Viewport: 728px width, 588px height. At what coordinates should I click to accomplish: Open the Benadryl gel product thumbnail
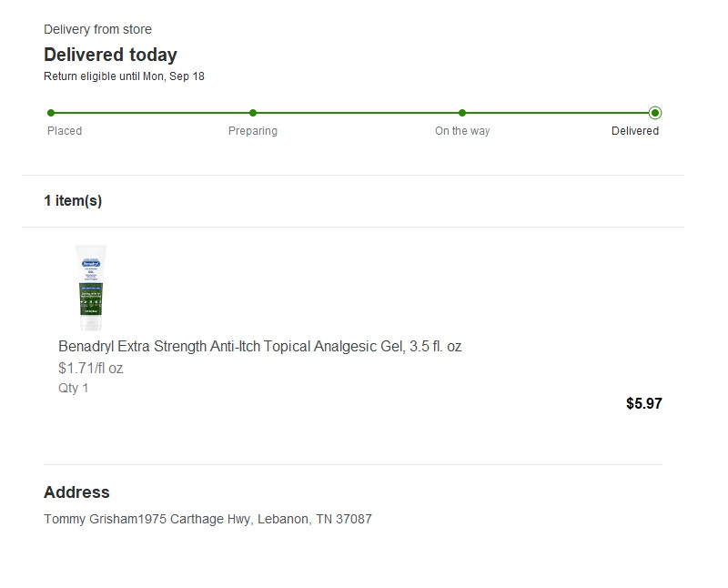tap(90, 287)
